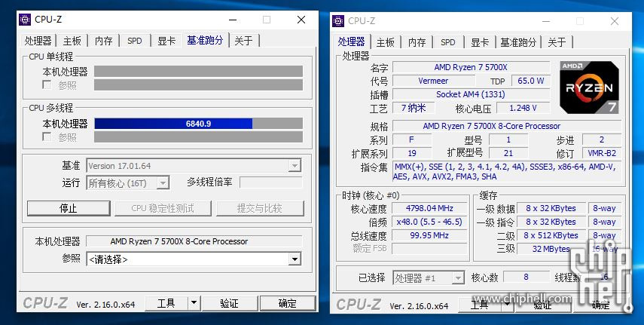Viewport: 644px width, 325px height.
Task: Switch to 关于 tab in left window
Action: pyautogui.click(x=244, y=41)
